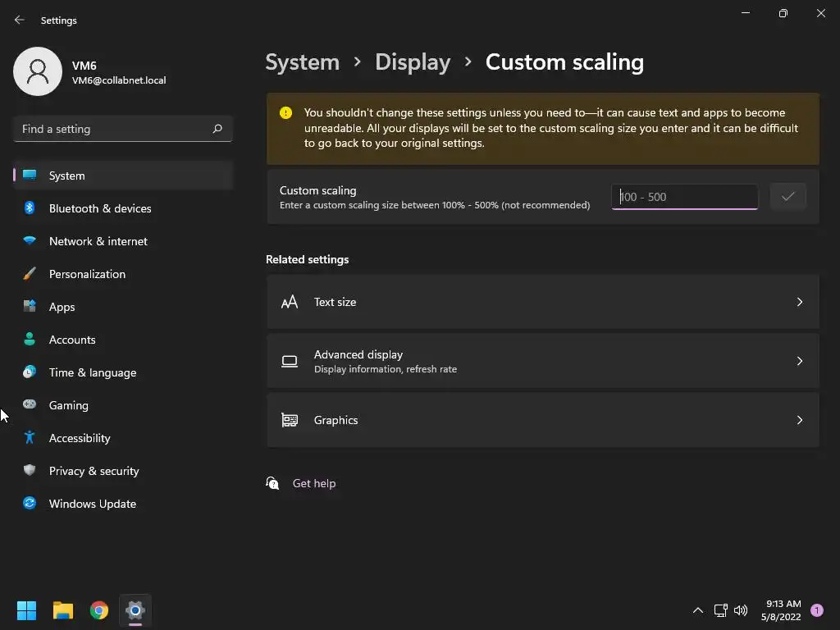This screenshot has width=840, height=630.
Task: Expand the Text size settings row
Action: pyautogui.click(x=542, y=302)
